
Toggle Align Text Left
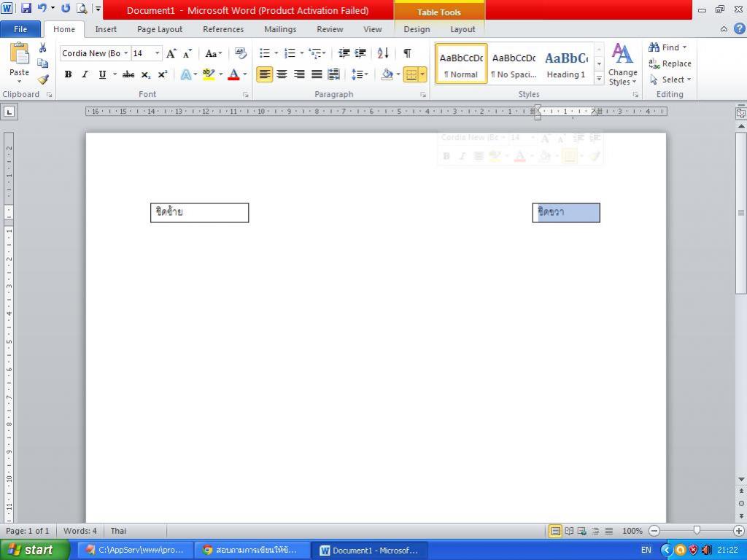pyautogui.click(x=265, y=74)
